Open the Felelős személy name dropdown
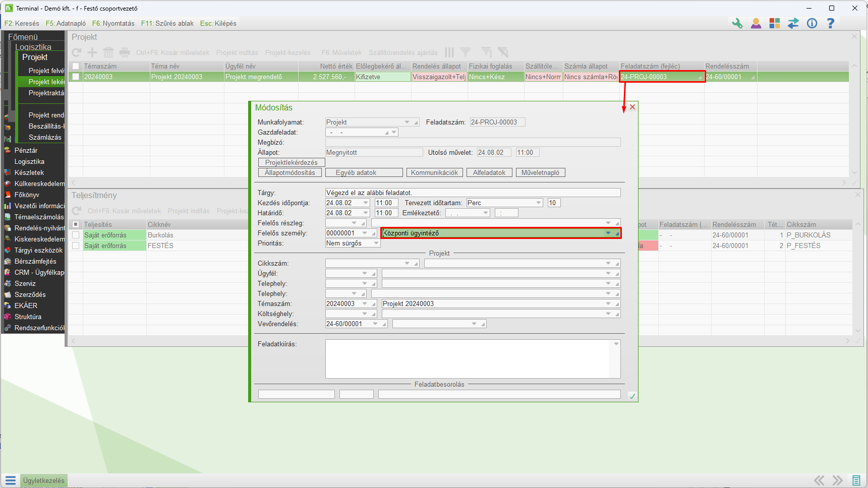This screenshot has width=868, height=488. point(608,233)
